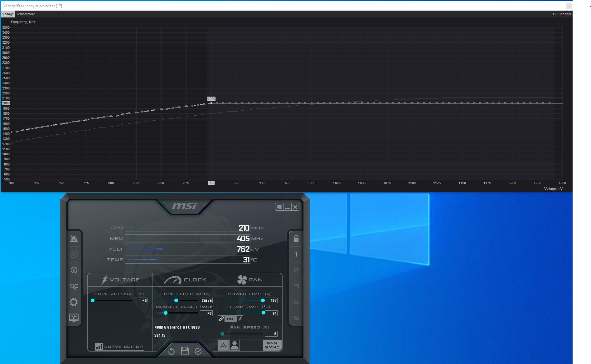Reset settings with the circular arrow icon
The image size is (591, 364).
172,352
